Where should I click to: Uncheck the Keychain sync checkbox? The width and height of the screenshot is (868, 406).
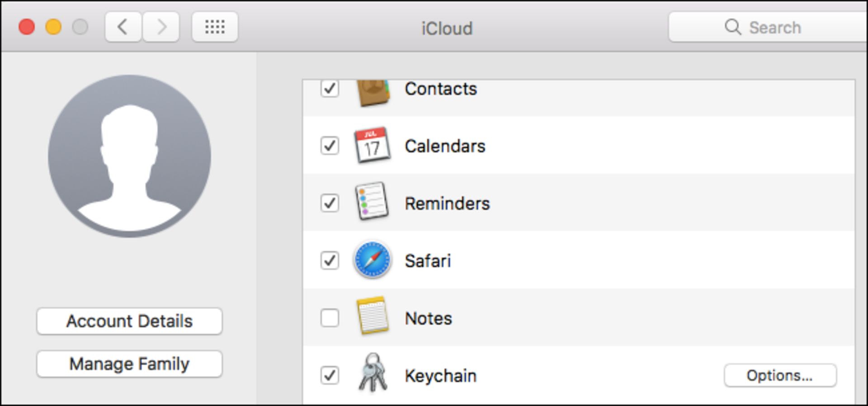[330, 376]
